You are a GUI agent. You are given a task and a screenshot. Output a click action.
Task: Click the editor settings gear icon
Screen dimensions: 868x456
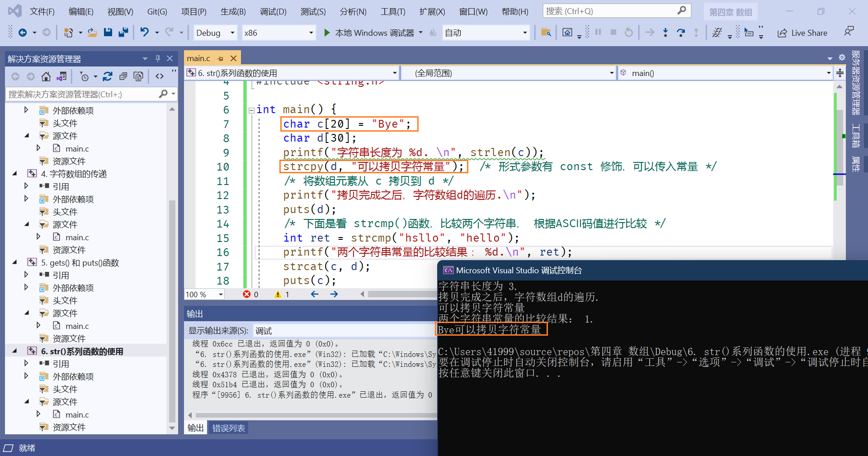tap(842, 57)
